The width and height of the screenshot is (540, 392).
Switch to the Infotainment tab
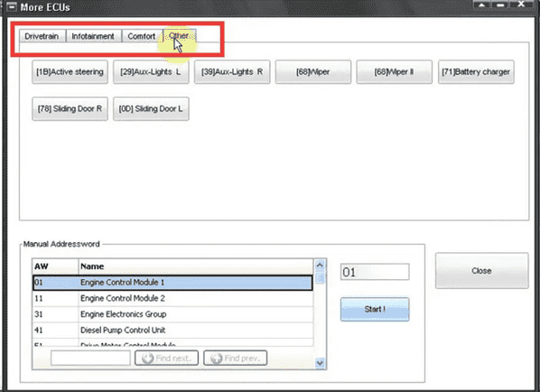click(93, 36)
